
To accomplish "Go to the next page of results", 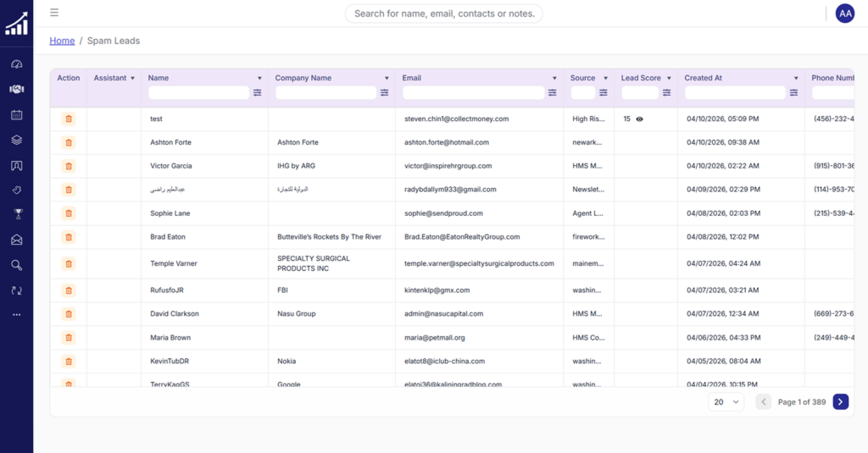I will click(x=840, y=402).
